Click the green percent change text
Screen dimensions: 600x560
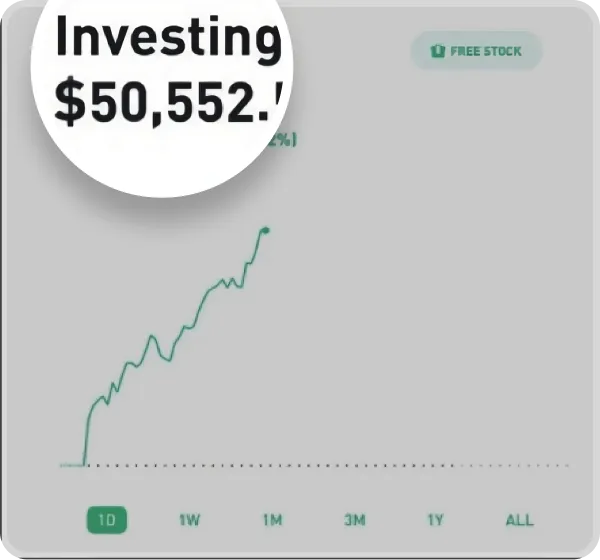click(284, 141)
